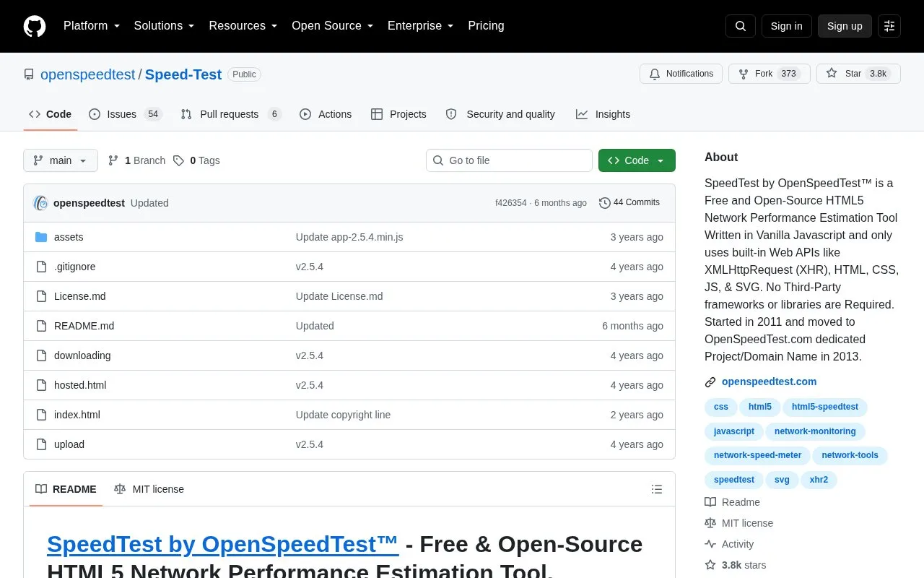This screenshot has width=924, height=578.
Task: Expand the Enterprise menu
Action: 420,26
